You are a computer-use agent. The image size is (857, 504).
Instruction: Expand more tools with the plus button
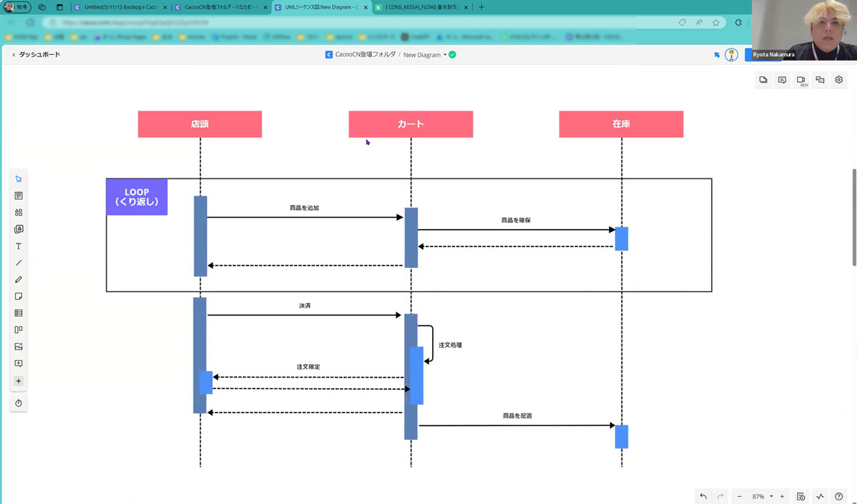point(19,381)
